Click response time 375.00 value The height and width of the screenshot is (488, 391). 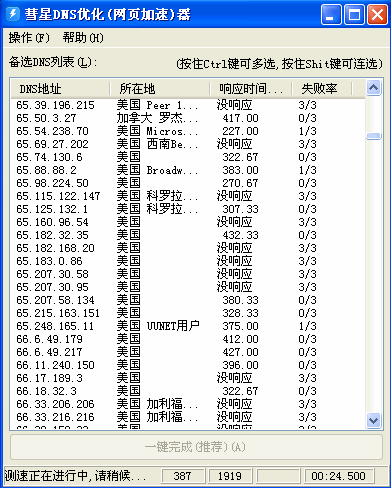pos(240,326)
